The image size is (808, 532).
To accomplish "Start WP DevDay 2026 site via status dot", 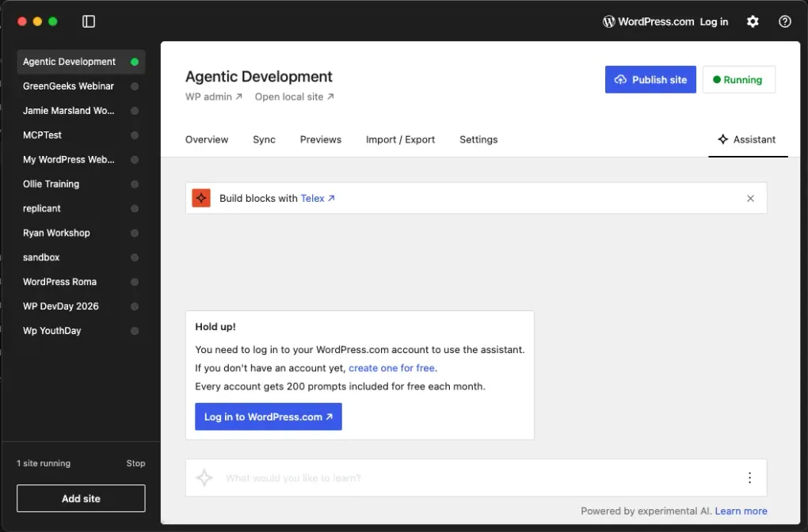I will pyautogui.click(x=135, y=306).
